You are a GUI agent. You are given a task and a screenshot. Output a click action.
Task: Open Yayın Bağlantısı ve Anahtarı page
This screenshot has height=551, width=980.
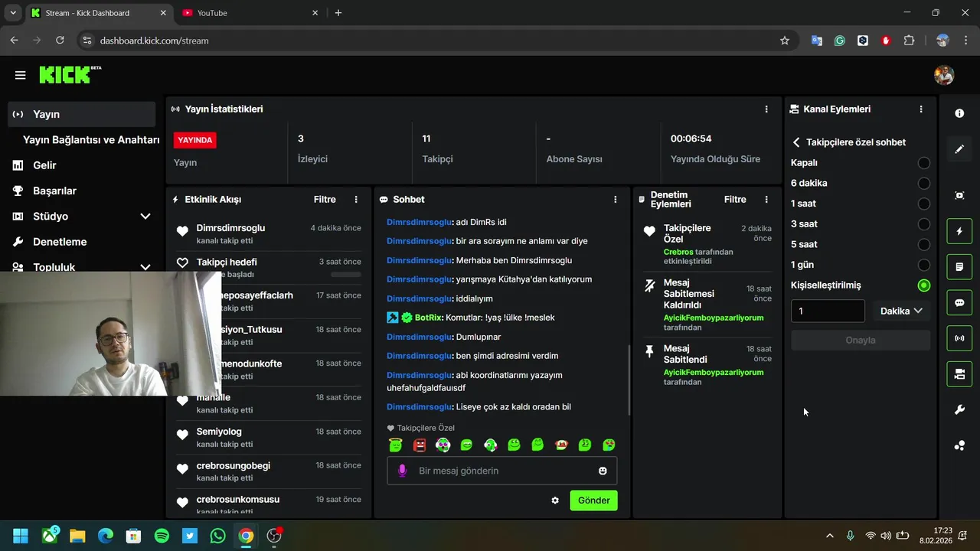(91, 140)
